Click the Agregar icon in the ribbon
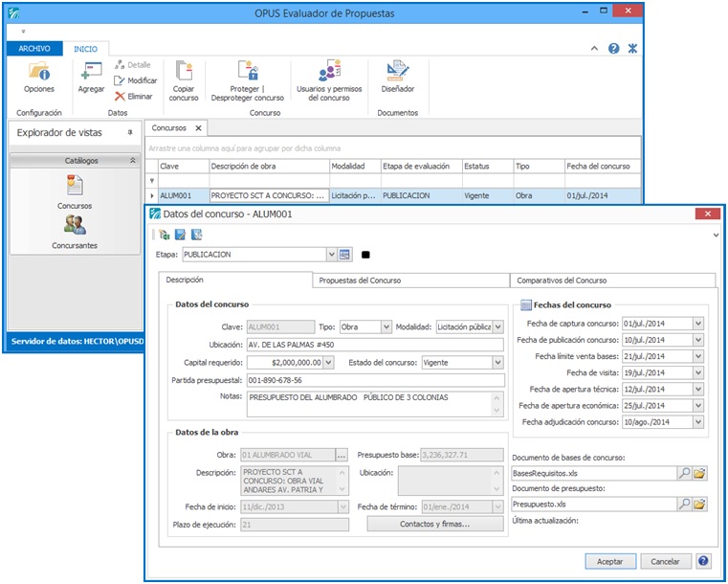The height and width of the screenshot is (584, 728). [x=91, y=72]
